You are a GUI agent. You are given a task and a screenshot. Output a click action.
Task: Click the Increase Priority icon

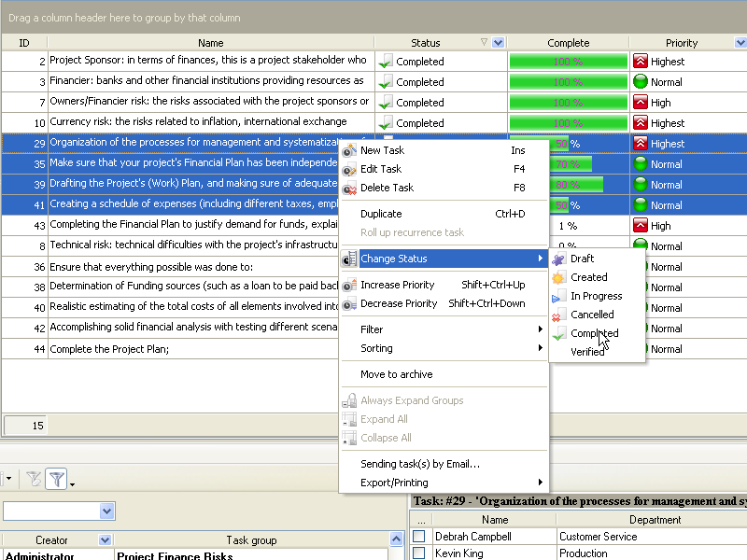click(349, 285)
